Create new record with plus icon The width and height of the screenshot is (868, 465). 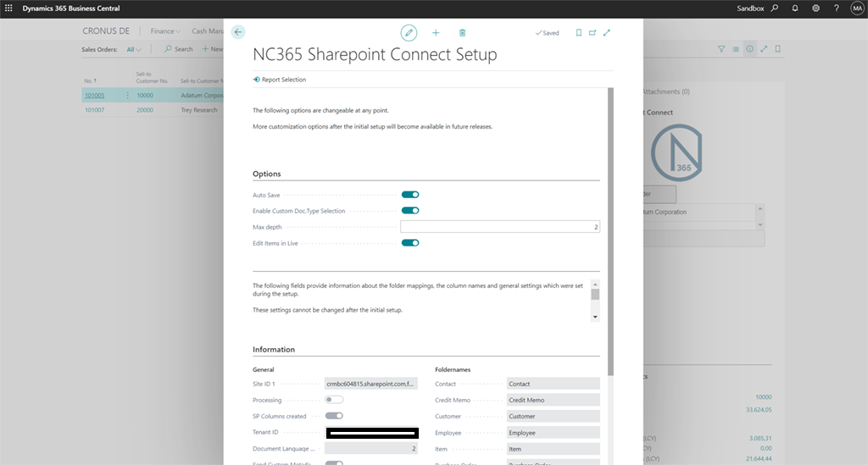click(436, 33)
